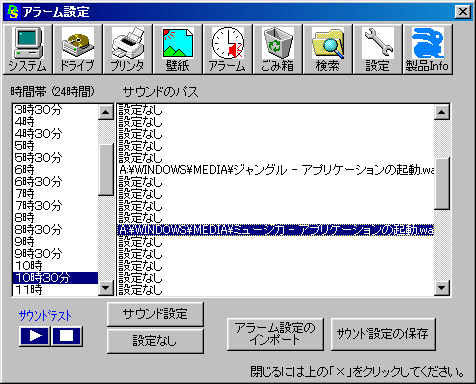Click アラーム設定のインポート button

(x=275, y=334)
